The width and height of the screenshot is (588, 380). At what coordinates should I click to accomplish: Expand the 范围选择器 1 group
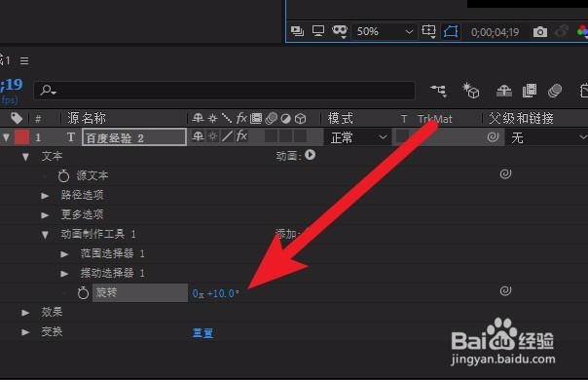(64, 254)
